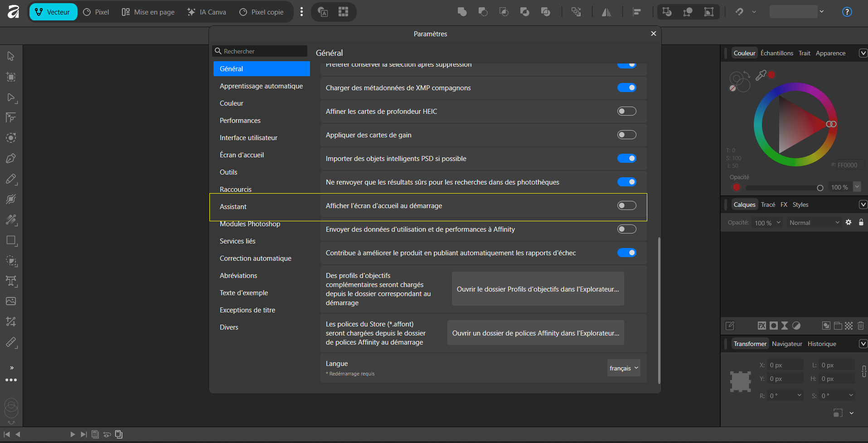Viewport: 868px width, 443px height.
Task: Click the Calques settings gear icon
Action: click(849, 222)
